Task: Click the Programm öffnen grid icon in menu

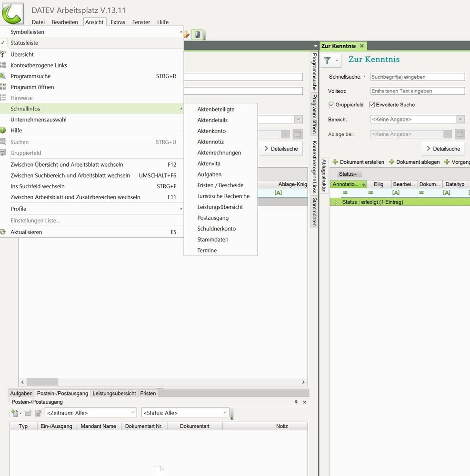Action: click(x=3, y=87)
